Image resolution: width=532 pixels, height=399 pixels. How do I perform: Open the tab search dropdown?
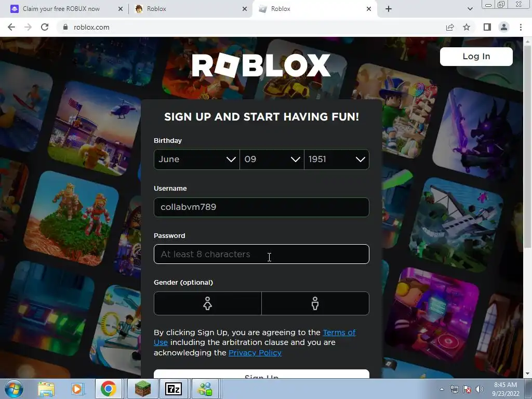[470, 9]
